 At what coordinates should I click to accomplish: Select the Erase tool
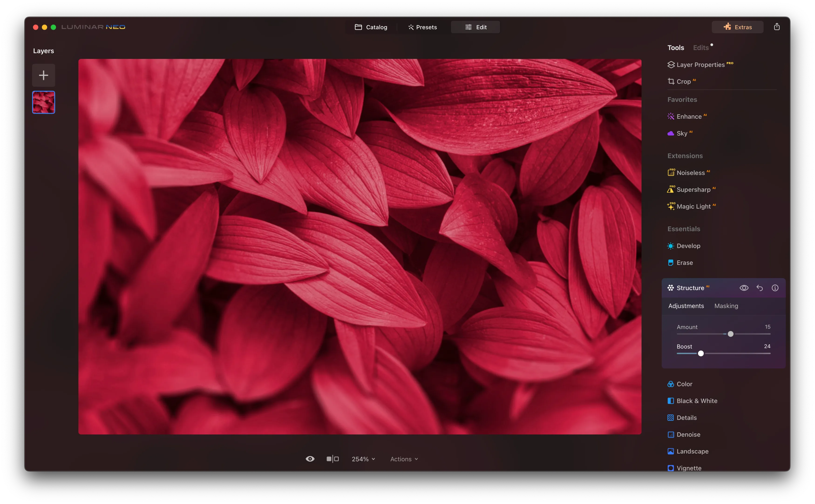(x=684, y=263)
